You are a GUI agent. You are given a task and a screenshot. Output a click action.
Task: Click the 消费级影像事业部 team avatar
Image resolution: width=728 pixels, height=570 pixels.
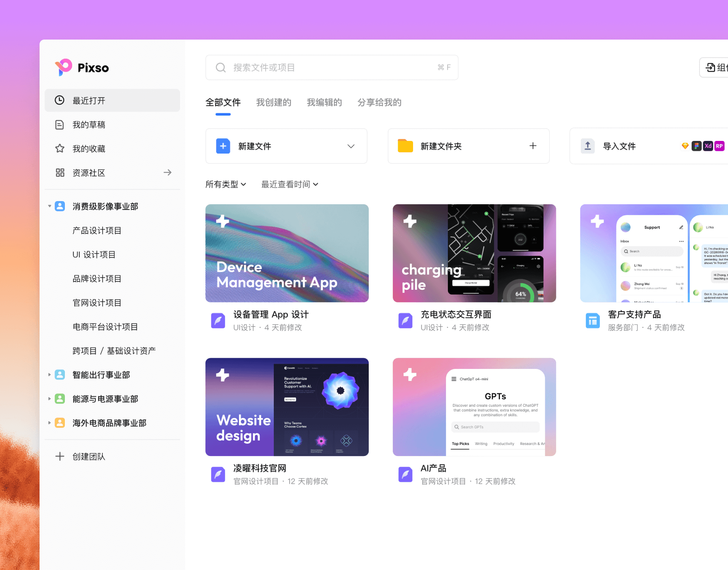60,206
